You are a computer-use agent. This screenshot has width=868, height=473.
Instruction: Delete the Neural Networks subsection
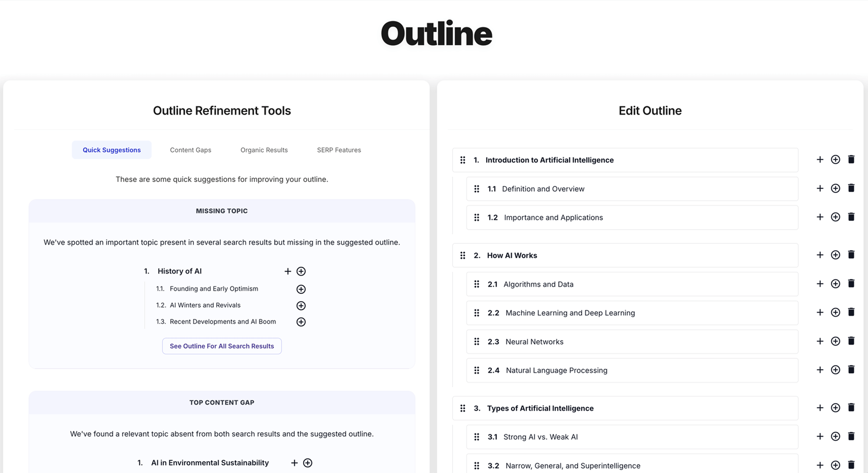(x=852, y=341)
